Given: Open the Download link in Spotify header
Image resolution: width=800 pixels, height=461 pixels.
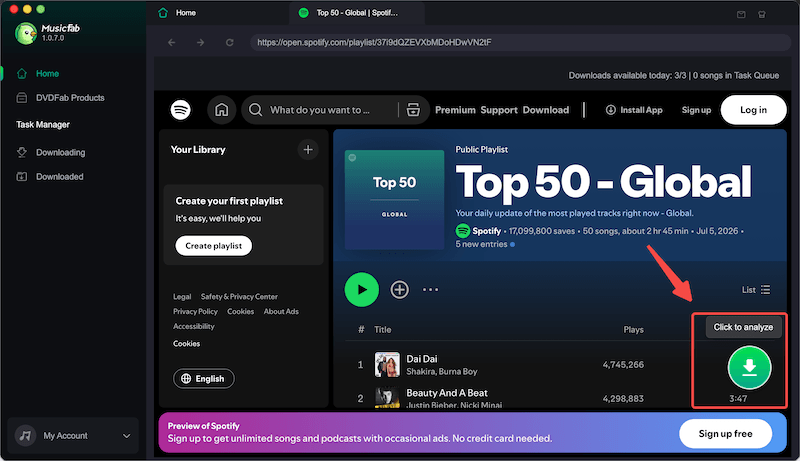Looking at the screenshot, I should coord(545,110).
